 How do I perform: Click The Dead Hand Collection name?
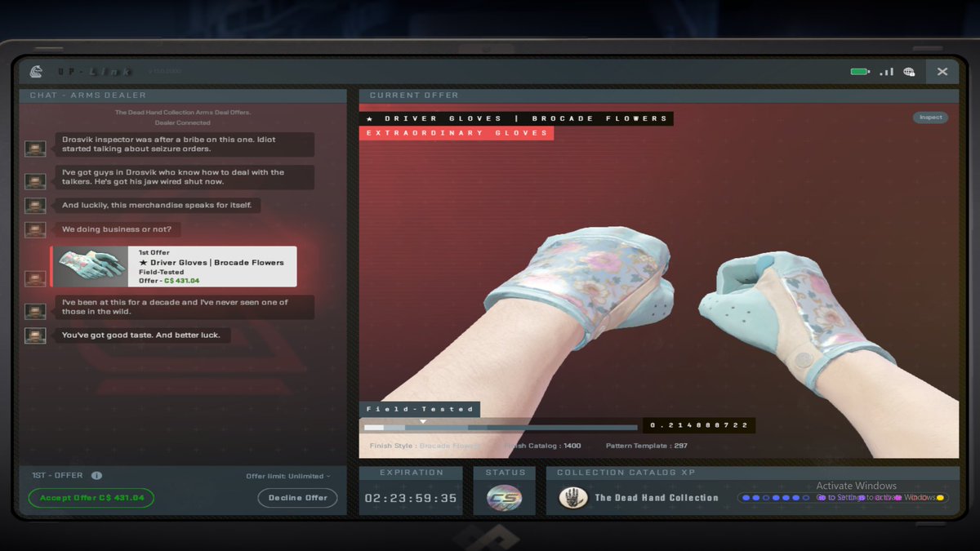pos(657,498)
